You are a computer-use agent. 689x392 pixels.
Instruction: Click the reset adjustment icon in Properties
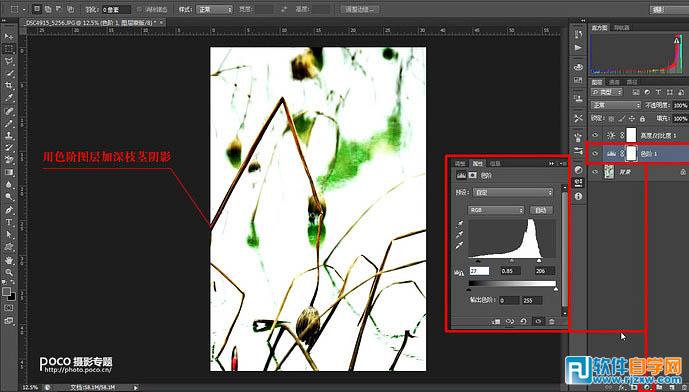pyautogui.click(x=524, y=322)
